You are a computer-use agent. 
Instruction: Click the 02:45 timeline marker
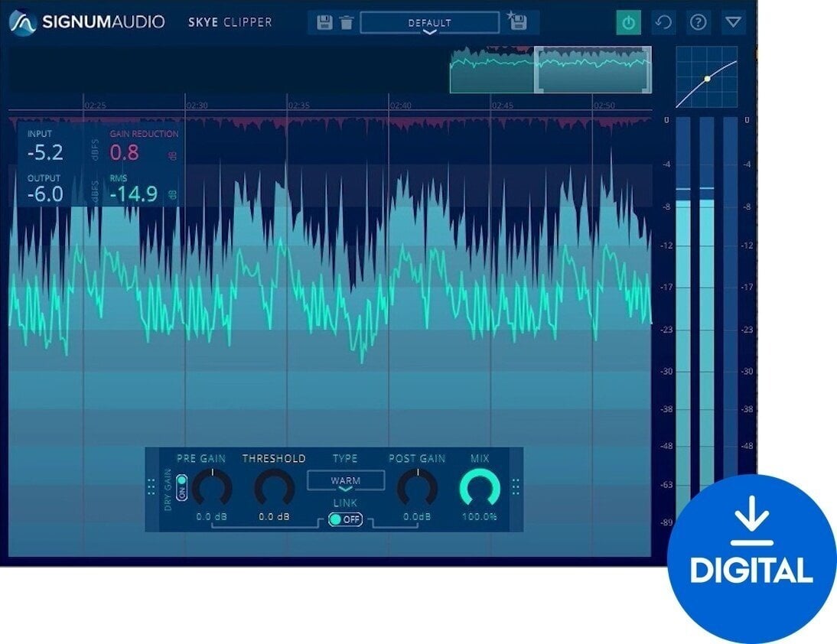tap(503, 105)
